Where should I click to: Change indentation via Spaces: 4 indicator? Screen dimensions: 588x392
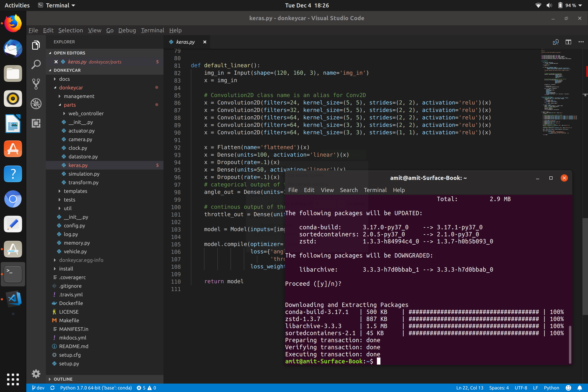coord(499,388)
